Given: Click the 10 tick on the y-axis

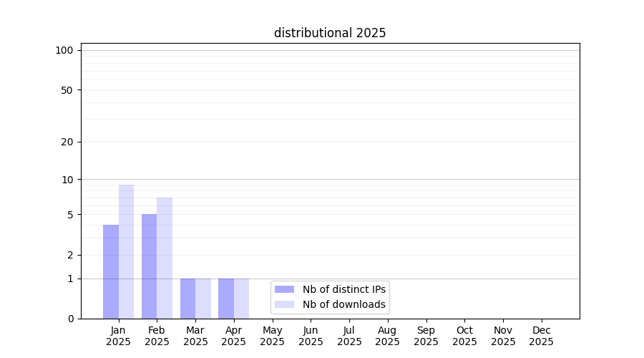Looking at the screenshot, I should click(67, 180).
